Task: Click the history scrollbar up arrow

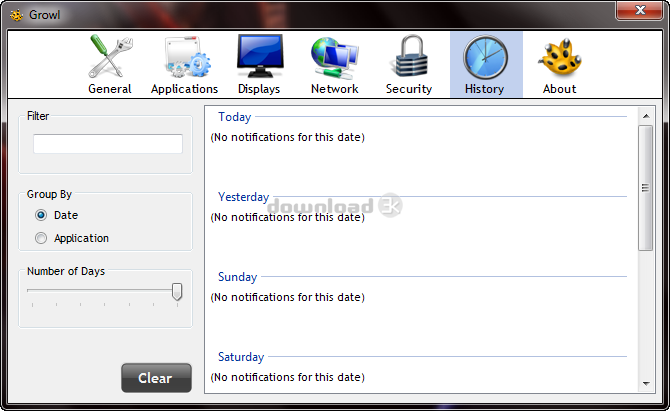Action: click(x=646, y=116)
